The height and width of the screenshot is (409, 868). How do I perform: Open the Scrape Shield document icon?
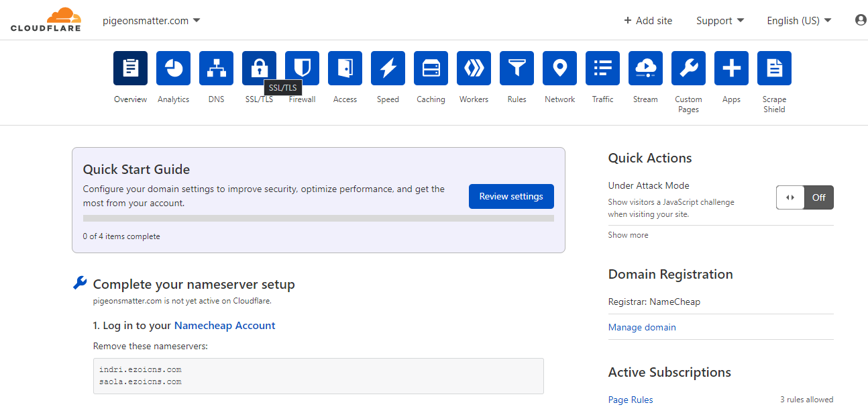click(774, 69)
